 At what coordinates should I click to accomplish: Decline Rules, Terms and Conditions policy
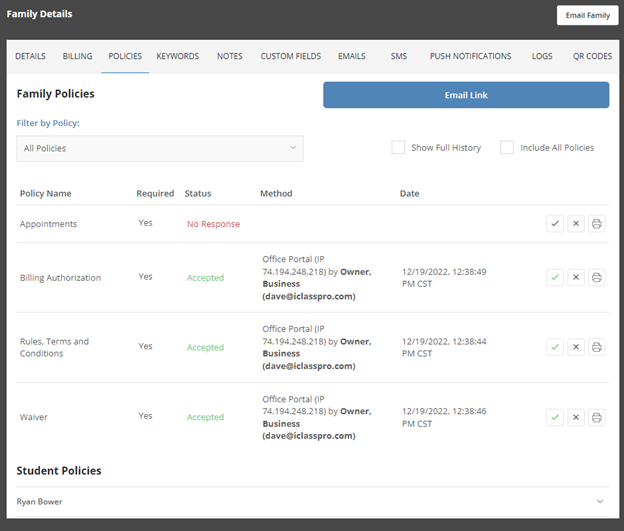[x=576, y=347]
